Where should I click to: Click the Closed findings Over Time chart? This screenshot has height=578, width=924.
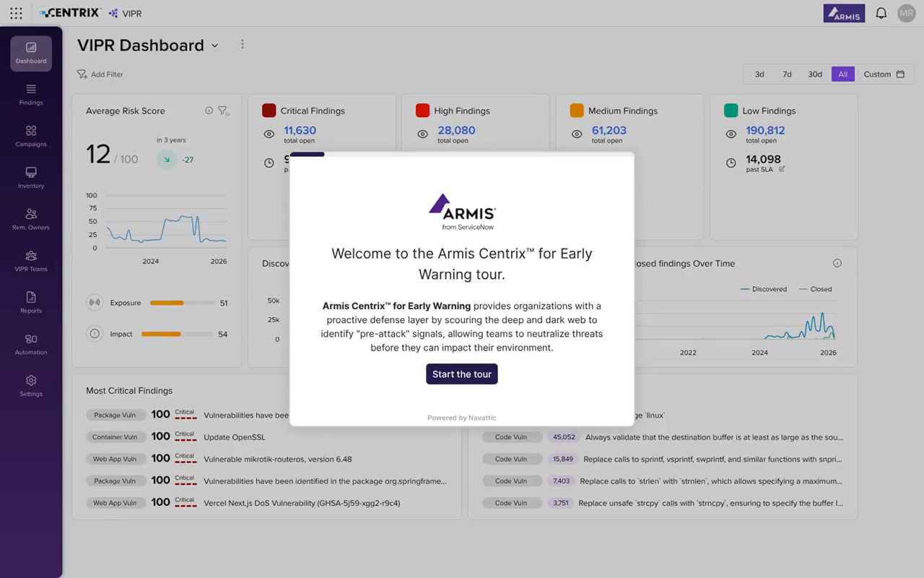point(736,319)
